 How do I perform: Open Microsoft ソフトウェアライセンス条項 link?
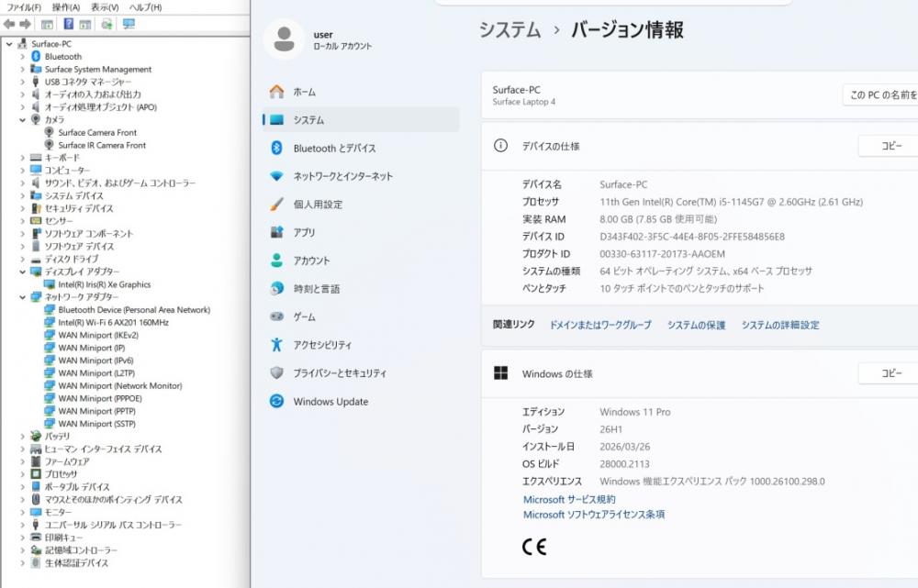coord(594,515)
